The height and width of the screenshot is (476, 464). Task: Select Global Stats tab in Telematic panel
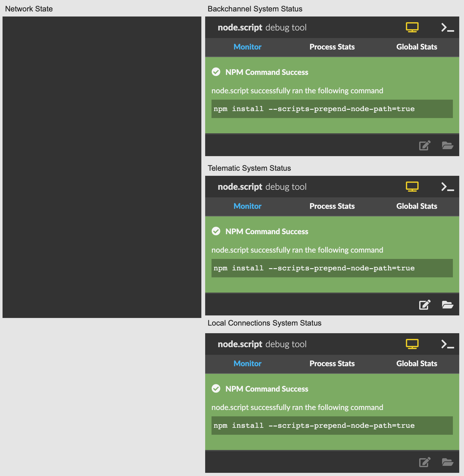pyautogui.click(x=416, y=206)
